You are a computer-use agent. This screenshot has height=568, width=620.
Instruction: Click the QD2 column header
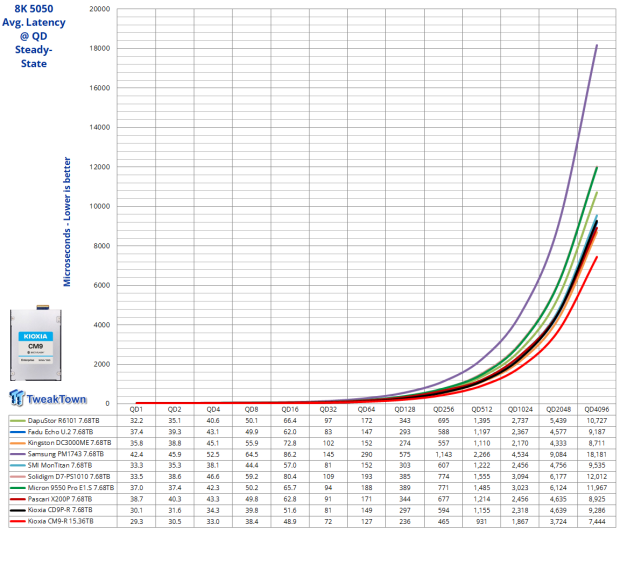pyautogui.click(x=174, y=409)
